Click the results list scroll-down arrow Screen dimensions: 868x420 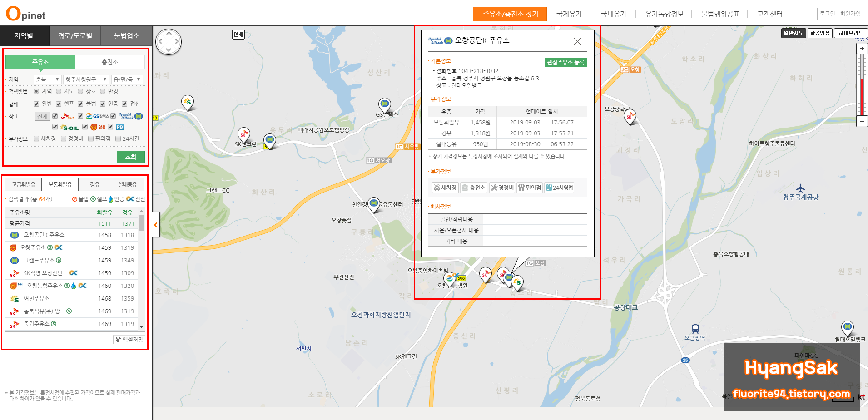click(x=141, y=327)
